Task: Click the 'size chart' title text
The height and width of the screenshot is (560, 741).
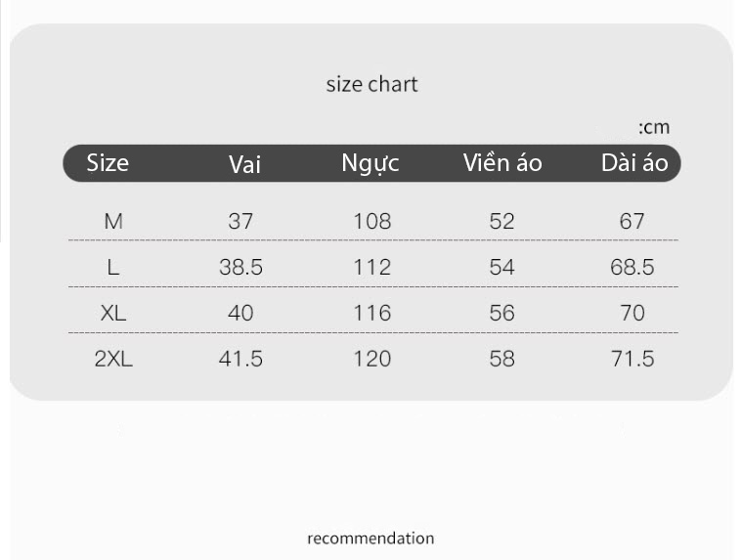Action: [371, 85]
